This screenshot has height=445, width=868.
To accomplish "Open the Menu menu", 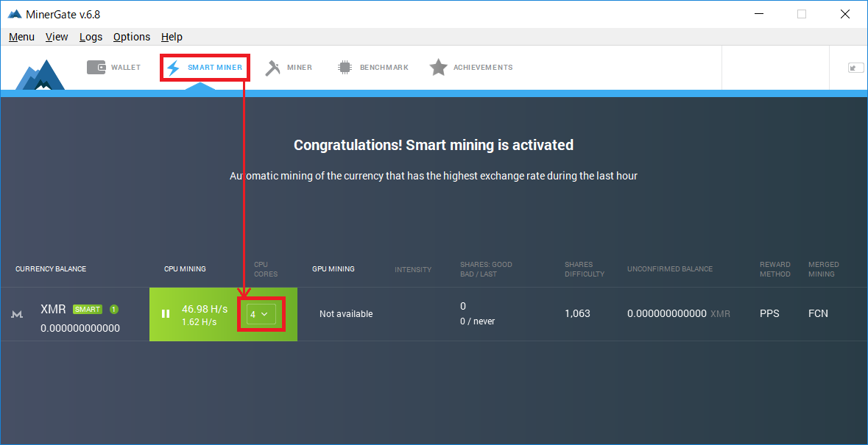I will pyautogui.click(x=21, y=37).
